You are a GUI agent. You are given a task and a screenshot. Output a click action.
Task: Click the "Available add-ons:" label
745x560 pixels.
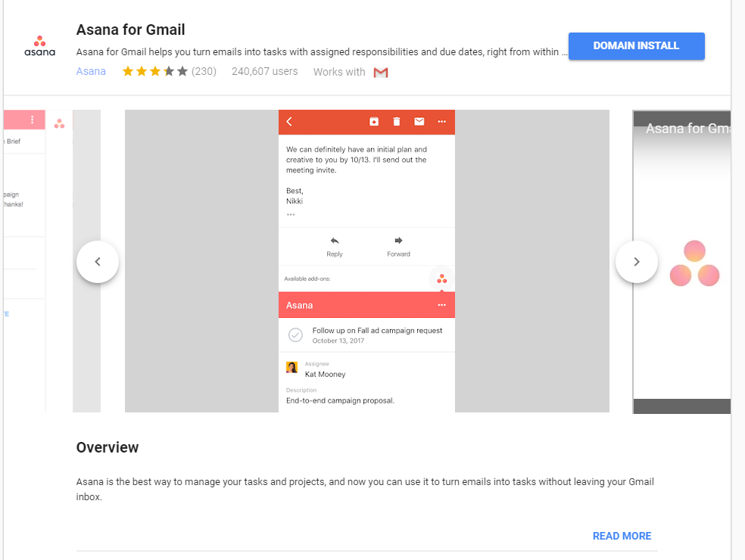[307, 278]
